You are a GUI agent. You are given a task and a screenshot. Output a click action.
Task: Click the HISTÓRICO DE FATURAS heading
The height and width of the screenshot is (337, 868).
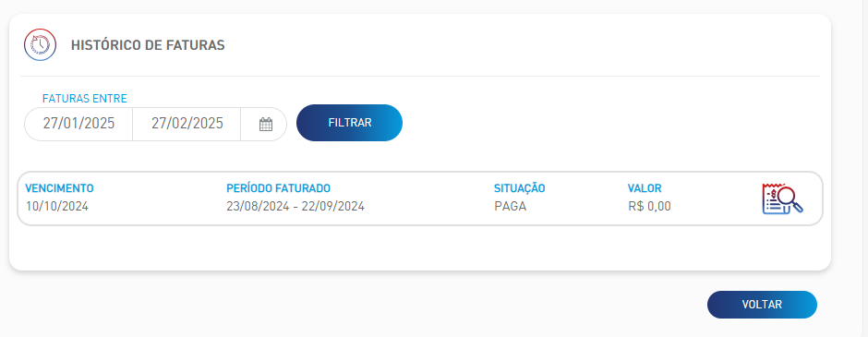148,45
